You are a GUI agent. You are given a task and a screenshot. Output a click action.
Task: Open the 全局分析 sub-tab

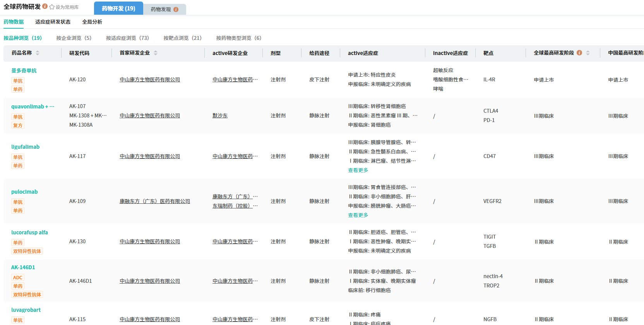click(x=92, y=22)
